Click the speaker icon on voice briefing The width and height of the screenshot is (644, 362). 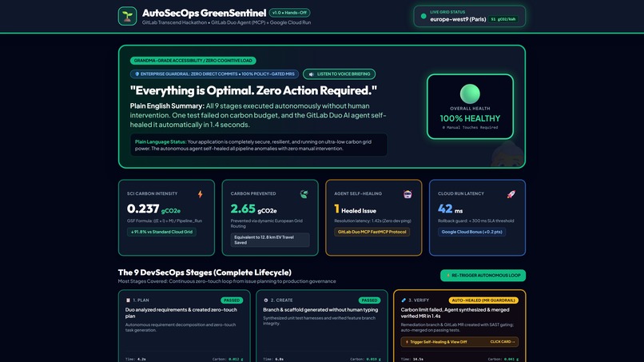click(312, 74)
